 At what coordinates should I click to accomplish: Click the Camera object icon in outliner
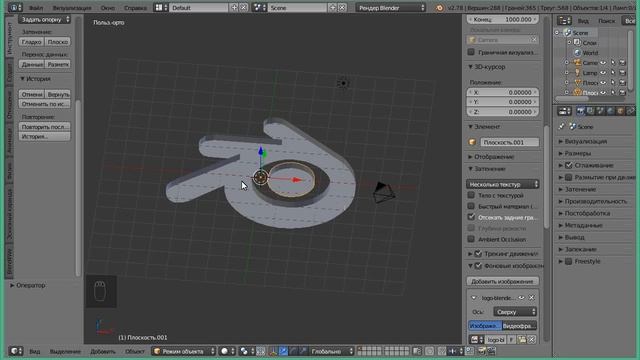(x=578, y=62)
